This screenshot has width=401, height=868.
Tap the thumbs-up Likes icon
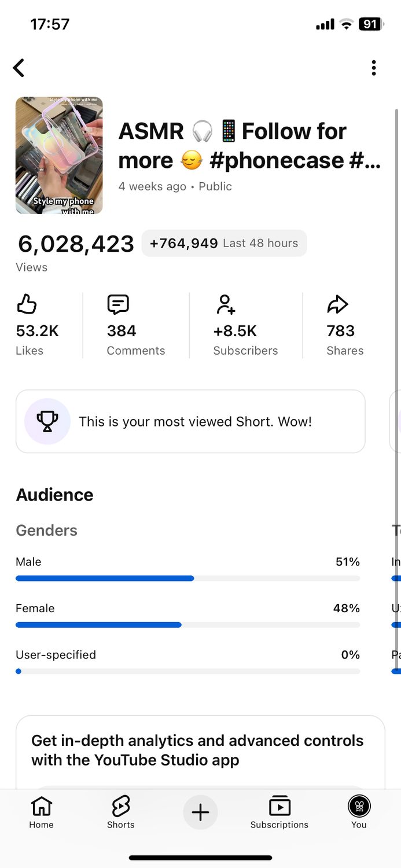(27, 304)
